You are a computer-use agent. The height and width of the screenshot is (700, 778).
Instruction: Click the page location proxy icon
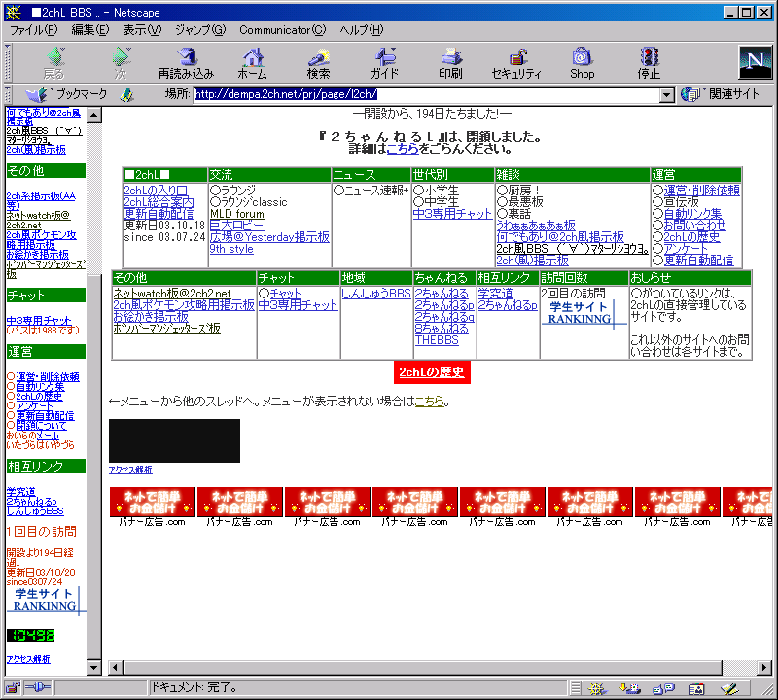pyautogui.click(x=127, y=94)
